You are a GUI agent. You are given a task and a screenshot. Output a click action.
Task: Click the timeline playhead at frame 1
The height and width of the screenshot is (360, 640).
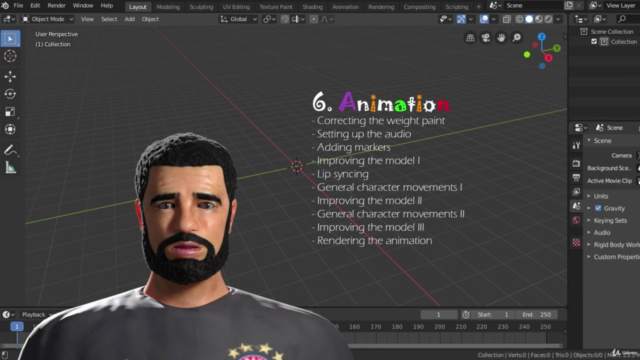pyautogui.click(x=17, y=327)
